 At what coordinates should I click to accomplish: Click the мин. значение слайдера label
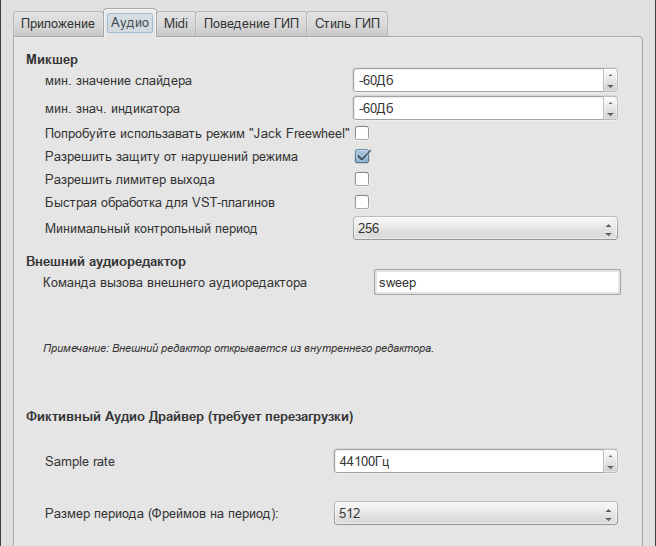118,81
